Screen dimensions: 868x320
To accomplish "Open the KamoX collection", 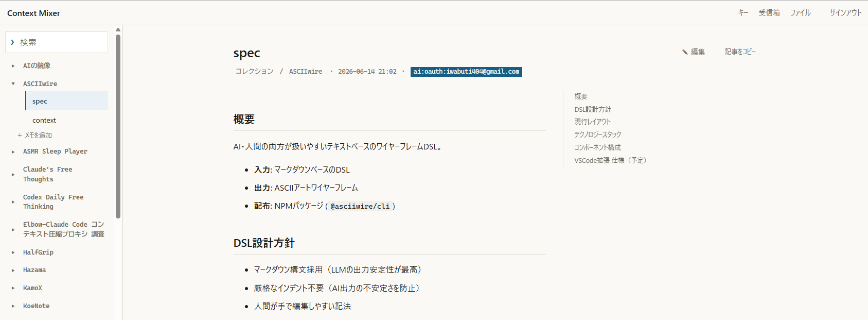I will [32, 288].
